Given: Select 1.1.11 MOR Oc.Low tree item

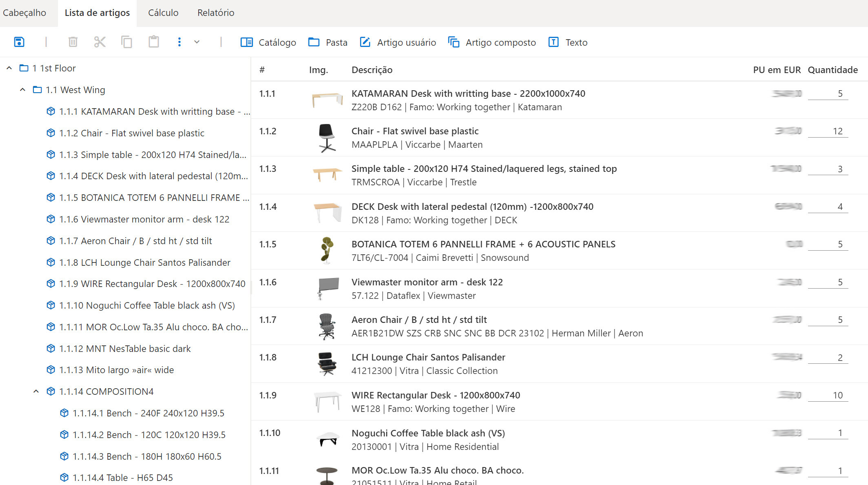Looking at the screenshot, I should pyautogui.click(x=153, y=327).
